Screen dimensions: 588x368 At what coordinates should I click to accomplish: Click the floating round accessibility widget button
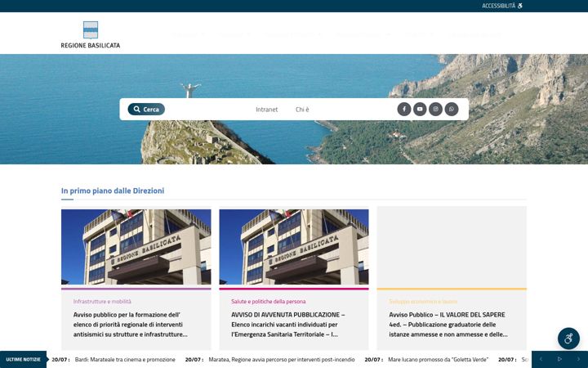[x=568, y=339]
